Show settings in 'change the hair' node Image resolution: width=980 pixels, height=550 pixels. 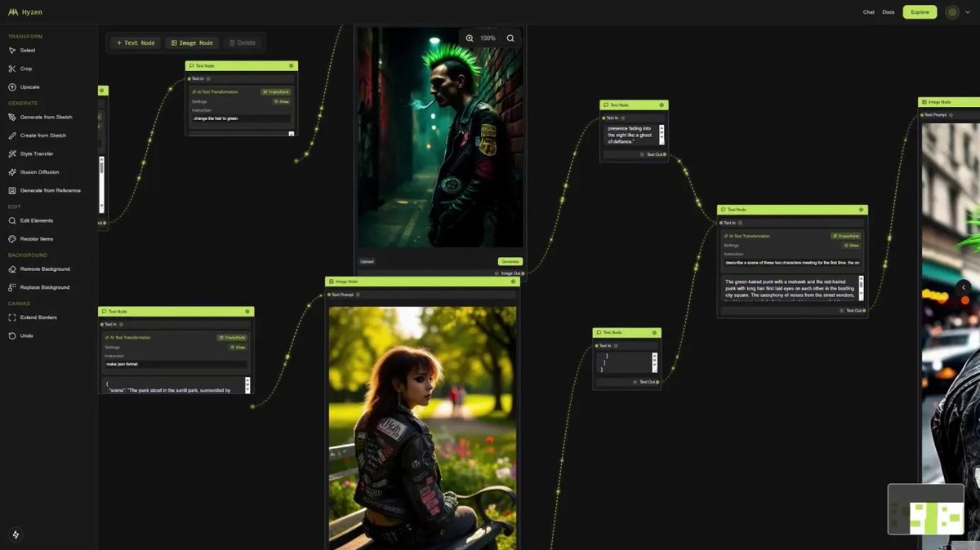pos(282,101)
